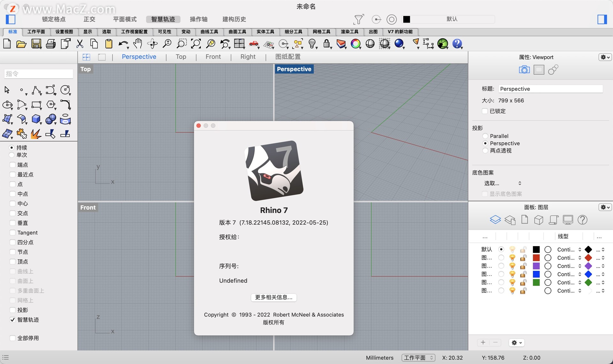Click the 指令 command input field
This screenshot has width=613, height=364.
[x=39, y=74]
